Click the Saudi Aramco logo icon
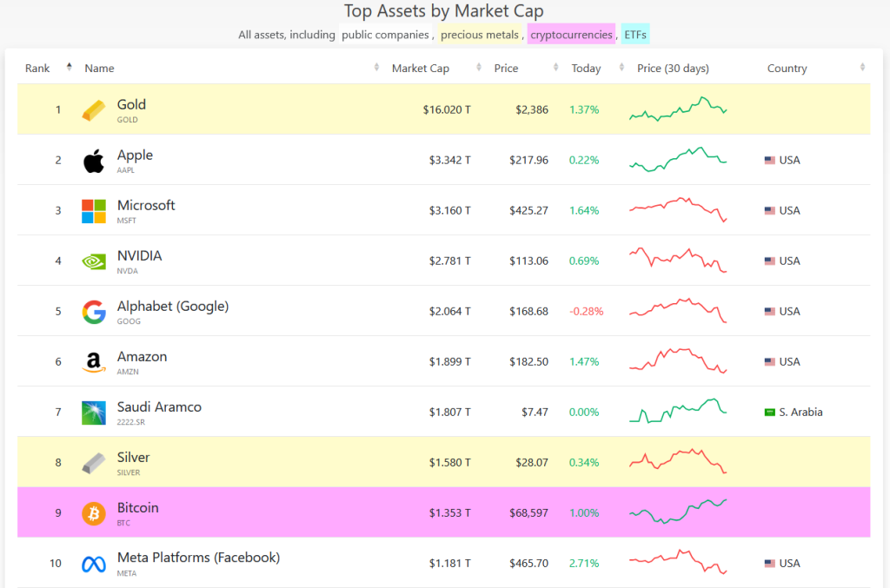The height and width of the screenshot is (588, 890). click(x=94, y=413)
